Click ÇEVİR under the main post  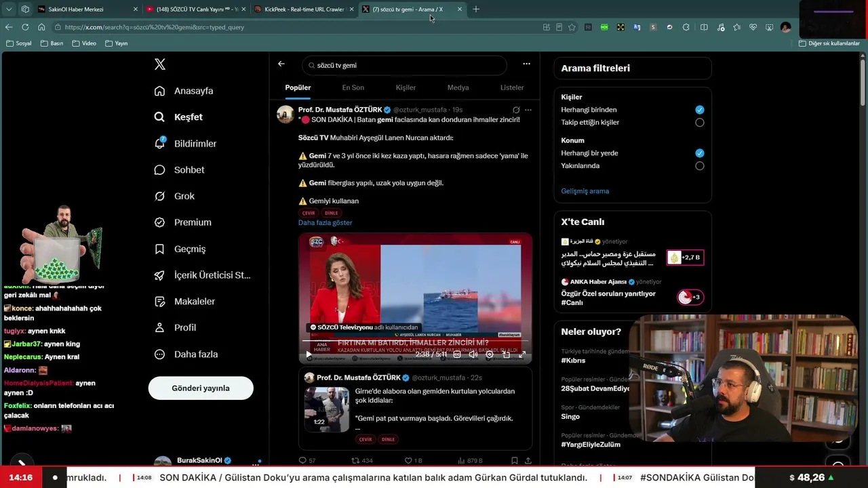pyautogui.click(x=309, y=213)
